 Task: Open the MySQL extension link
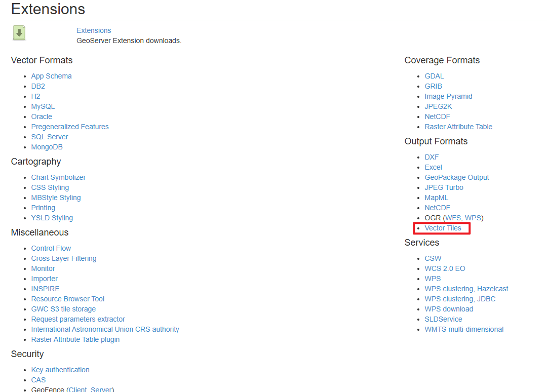[x=43, y=106]
